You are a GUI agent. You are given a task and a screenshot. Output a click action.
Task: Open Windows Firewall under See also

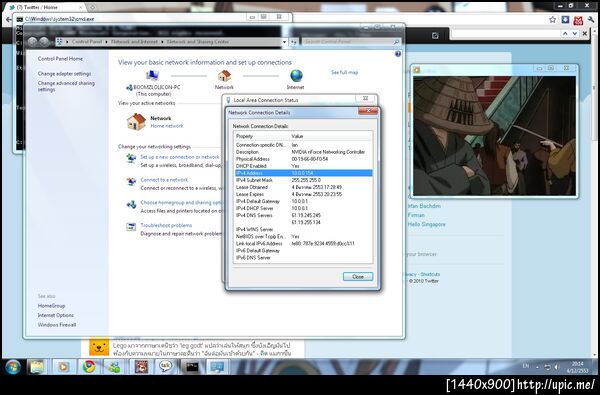[57, 325]
